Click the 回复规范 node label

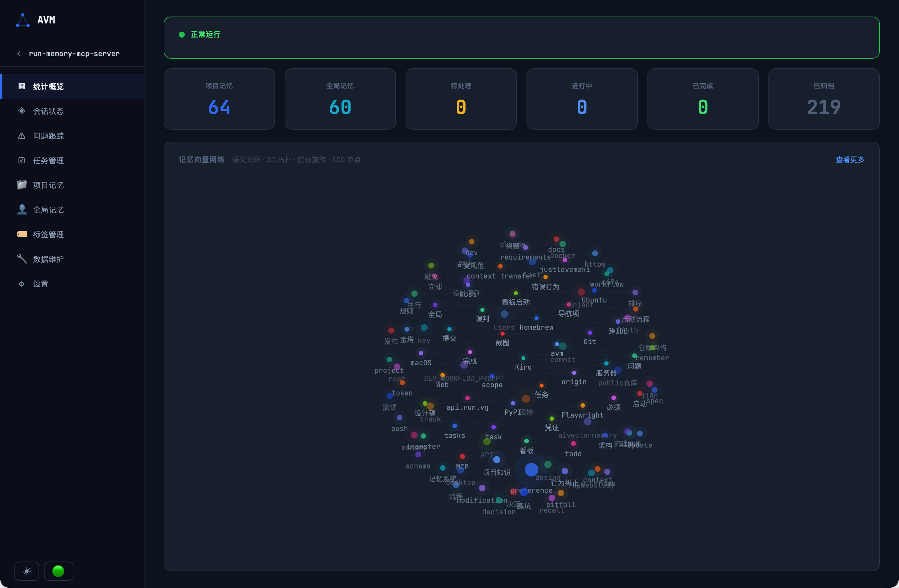point(470,266)
